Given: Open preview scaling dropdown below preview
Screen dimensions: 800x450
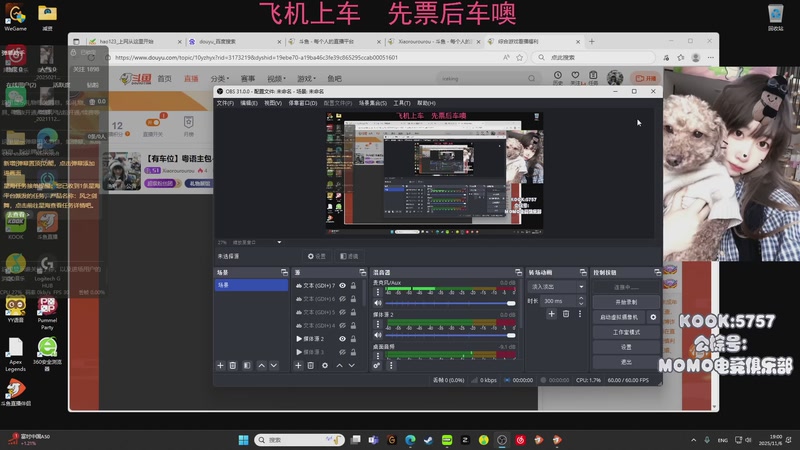Looking at the screenshot, I should (x=279, y=242).
